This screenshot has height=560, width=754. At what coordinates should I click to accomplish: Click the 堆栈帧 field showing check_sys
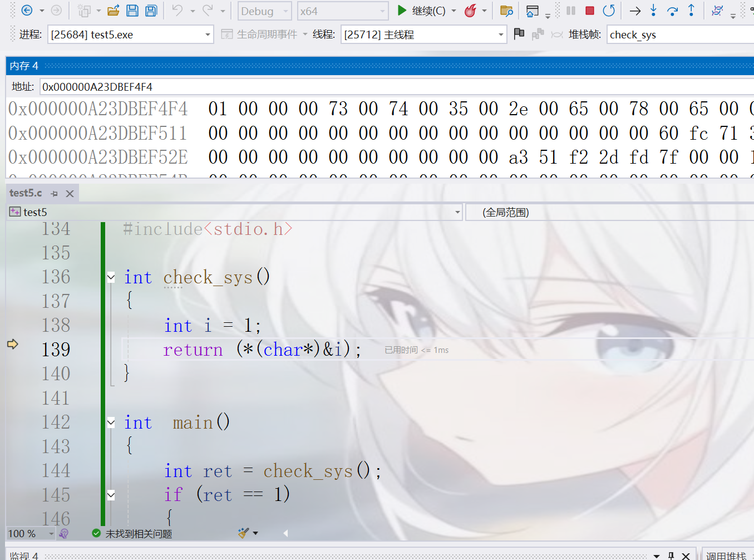(680, 35)
